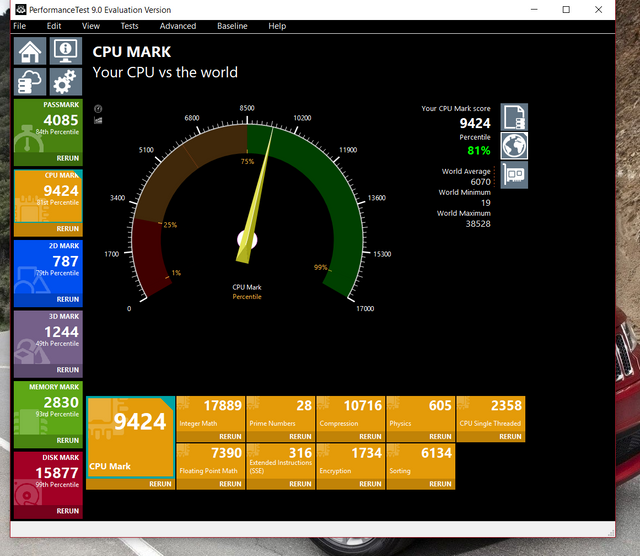Select the Extended Instructions (SSE) 316 tile
This screenshot has height=556, width=640.
281,461
